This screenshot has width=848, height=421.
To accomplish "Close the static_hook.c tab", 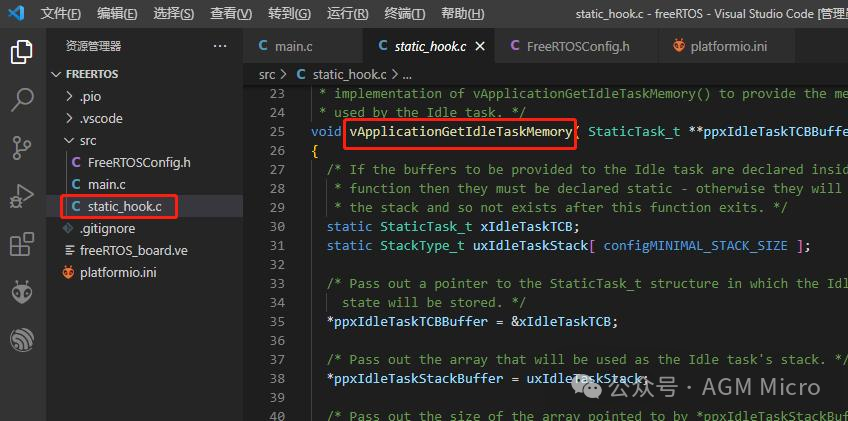I will (x=480, y=46).
